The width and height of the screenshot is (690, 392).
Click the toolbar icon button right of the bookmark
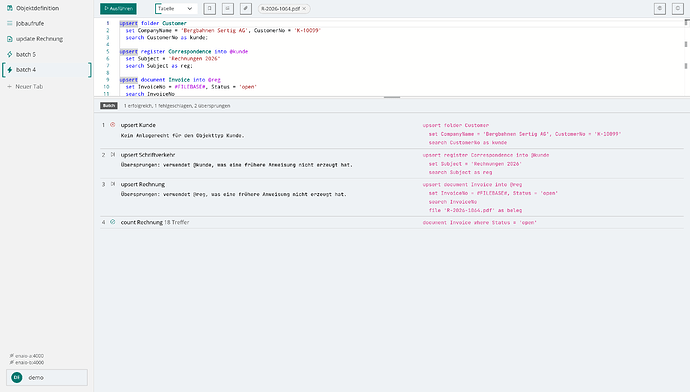[x=228, y=8]
